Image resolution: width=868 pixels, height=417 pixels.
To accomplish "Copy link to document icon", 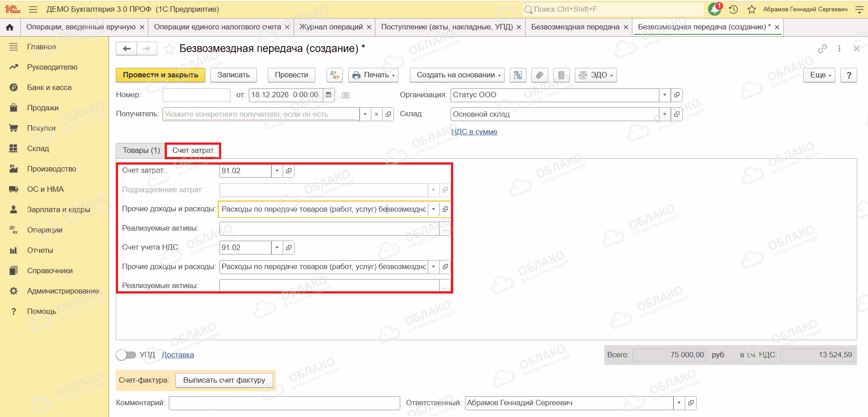I will click(822, 48).
